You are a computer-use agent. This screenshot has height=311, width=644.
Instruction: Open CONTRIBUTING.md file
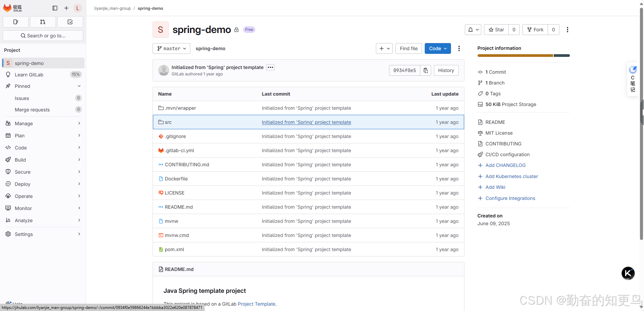pos(187,165)
